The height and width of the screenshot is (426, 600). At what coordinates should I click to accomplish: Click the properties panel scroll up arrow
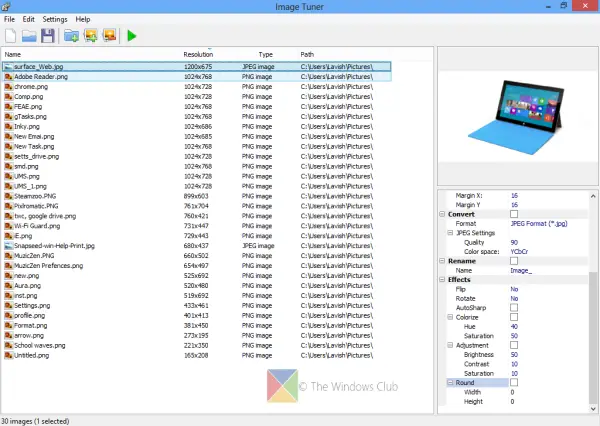(593, 196)
